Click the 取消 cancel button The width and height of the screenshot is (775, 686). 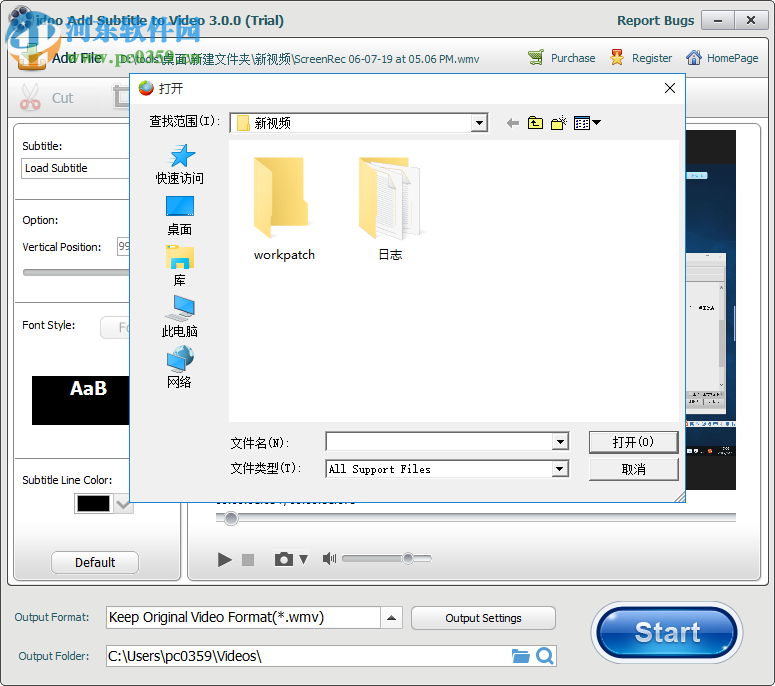[633, 469]
